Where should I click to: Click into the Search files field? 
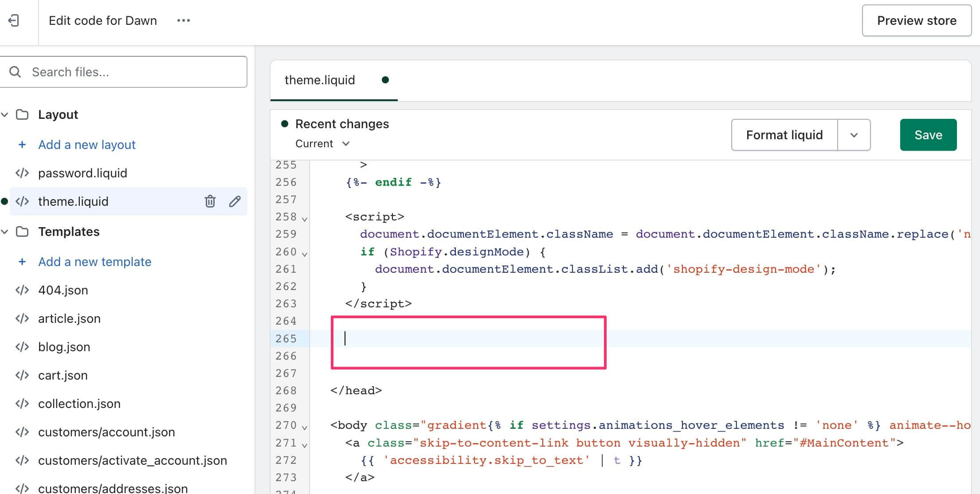(124, 72)
